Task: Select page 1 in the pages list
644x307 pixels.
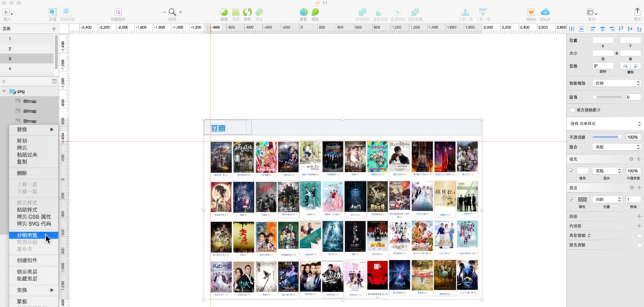Action: [x=27, y=39]
